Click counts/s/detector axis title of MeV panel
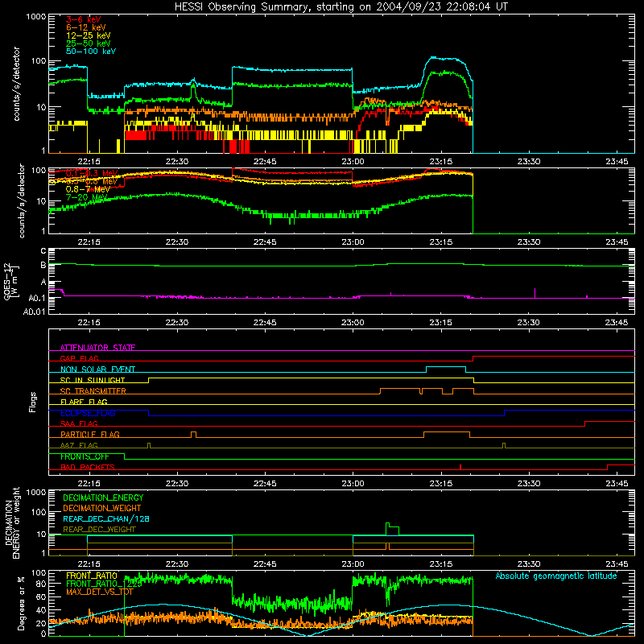This screenshot has width=644, height=644. [22, 200]
